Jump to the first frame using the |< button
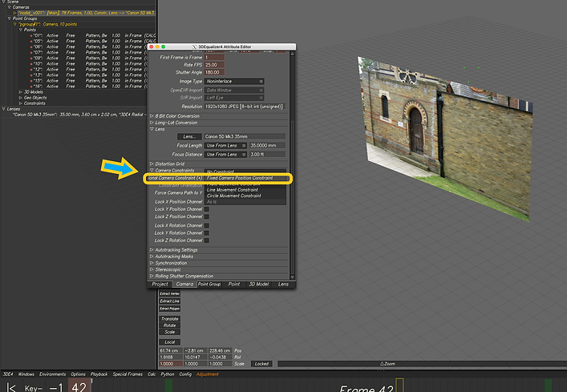This screenshot has height=392, width=567. tap(11, 388)
